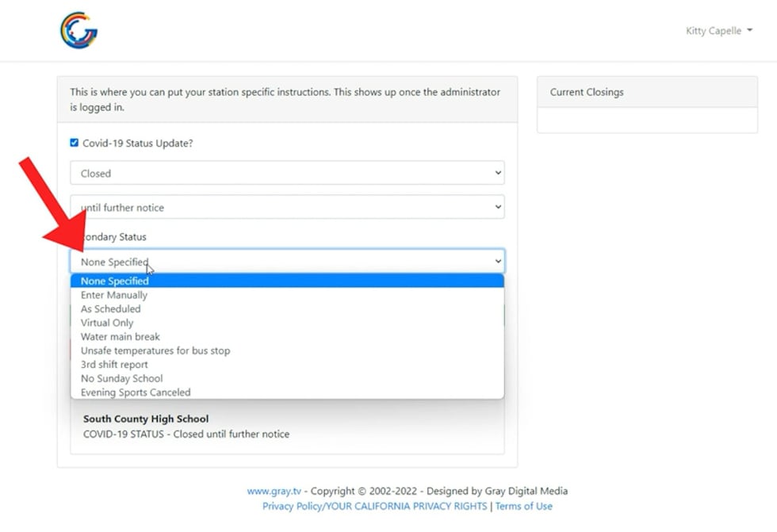
Task: Select the As Scheduled option
Action: [111, 309]
